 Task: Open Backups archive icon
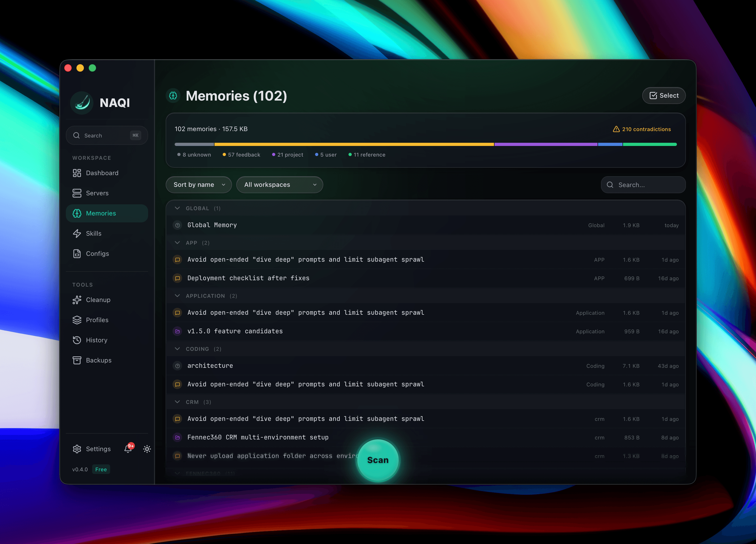coord(77,360)
